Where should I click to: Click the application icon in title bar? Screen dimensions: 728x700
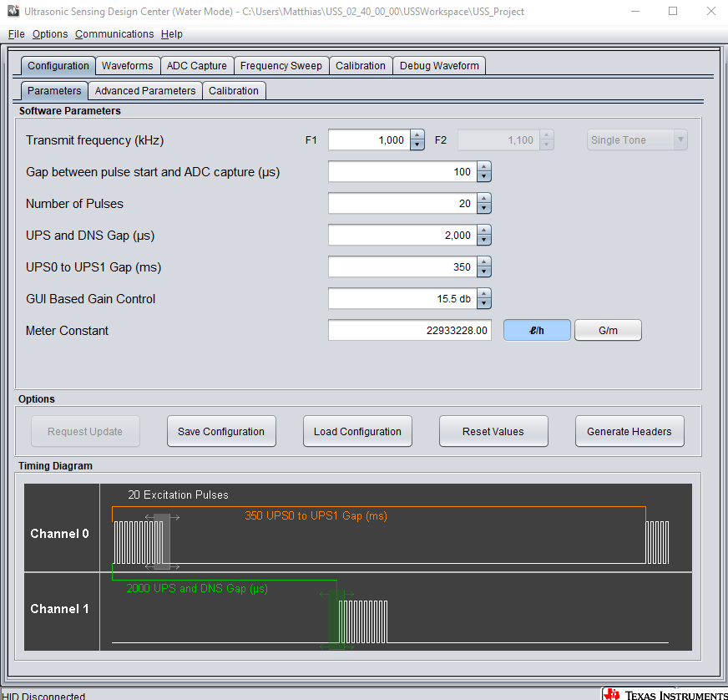pos(13,11)
